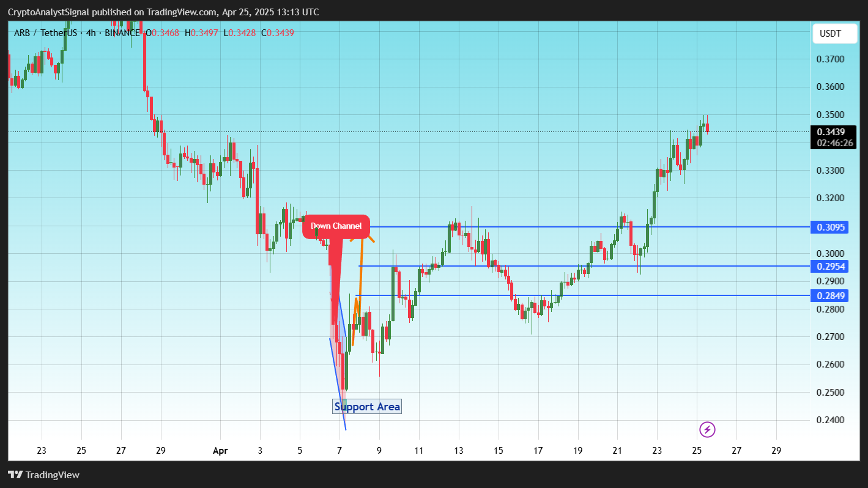Click the 15 date label on time axis
This screenshot has height=488, width=868.
pyautogui.click(x=499, y=451)
